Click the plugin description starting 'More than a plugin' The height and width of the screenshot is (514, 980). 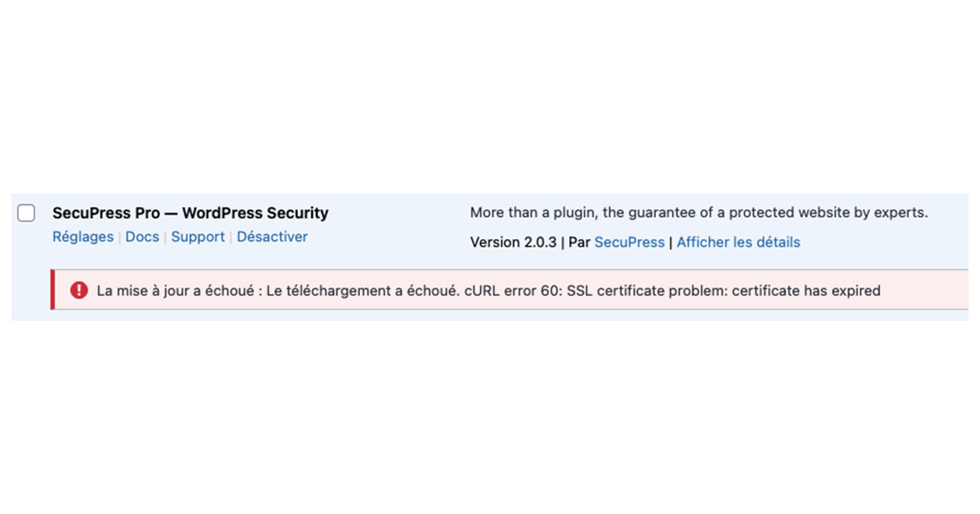[x=699, y=213]
